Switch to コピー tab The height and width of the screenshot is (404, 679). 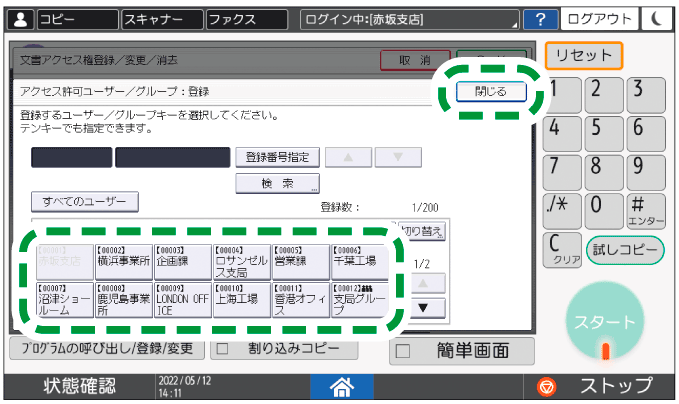pyautogui.click(x=78, y=19)
